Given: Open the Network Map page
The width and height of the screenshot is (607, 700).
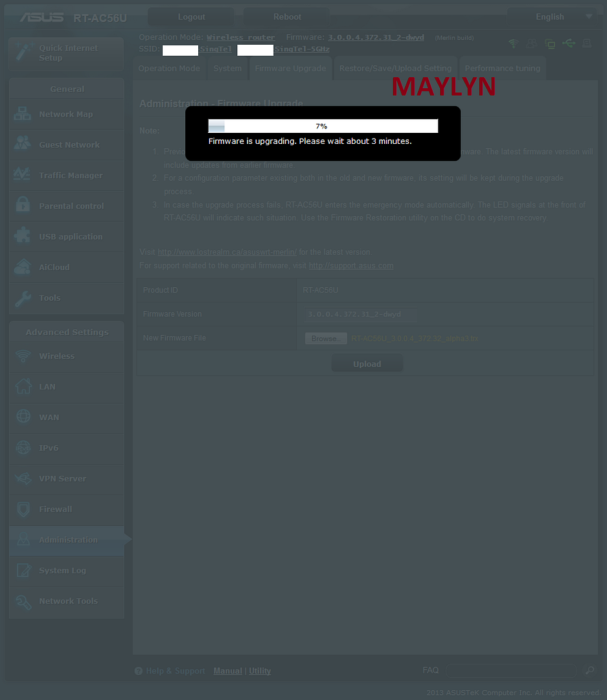Looking at the screenshot, I should point(66,114).
